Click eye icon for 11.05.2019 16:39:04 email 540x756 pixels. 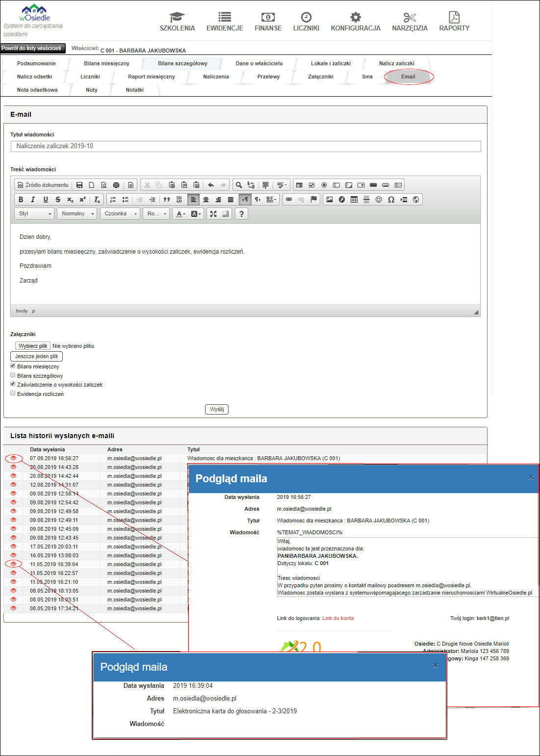14,564
